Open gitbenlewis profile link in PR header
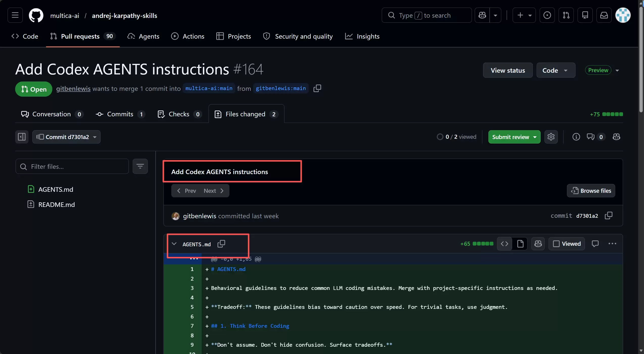 (x=73, y=89)
